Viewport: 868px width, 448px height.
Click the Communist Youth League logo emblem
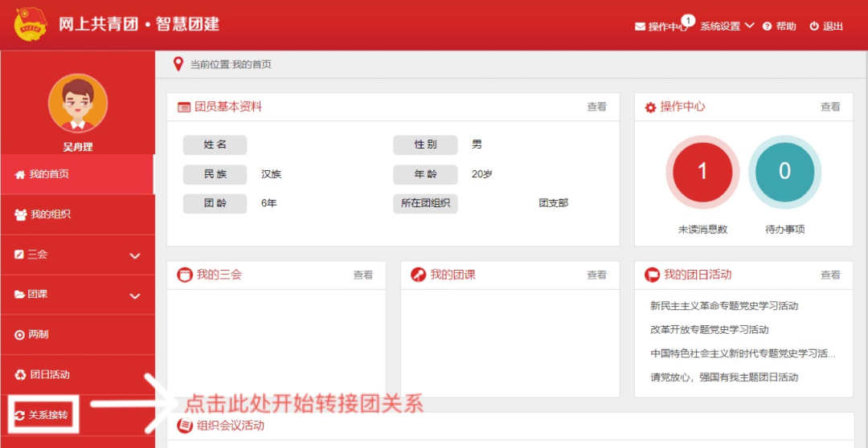pyautogui.click(x=31, y=24)
